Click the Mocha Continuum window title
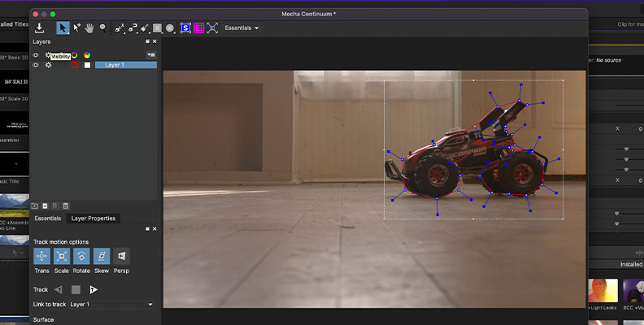 click(308, 14)
